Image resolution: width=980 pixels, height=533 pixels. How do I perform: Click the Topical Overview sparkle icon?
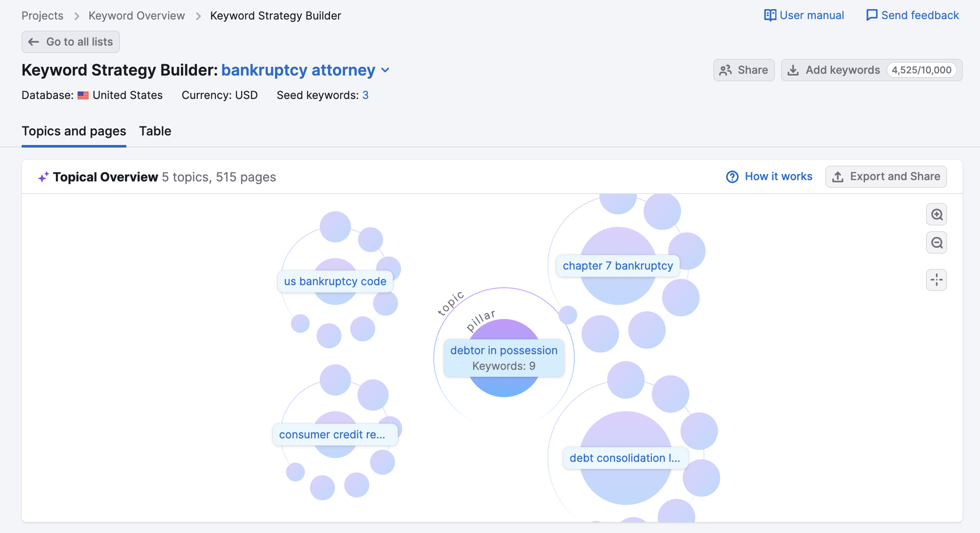(x=43, y=178)
